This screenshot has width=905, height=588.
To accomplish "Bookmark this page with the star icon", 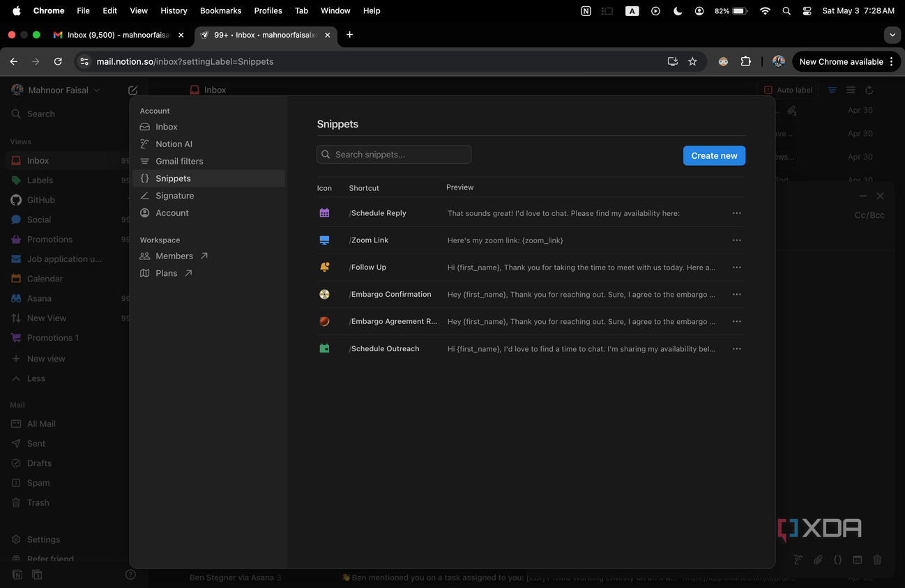I will tap(692, 61).
